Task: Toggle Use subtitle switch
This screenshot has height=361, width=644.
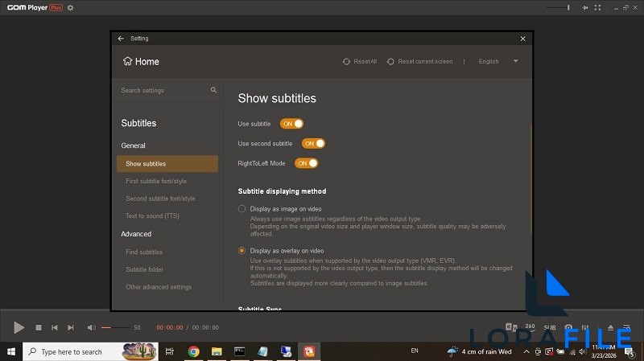Action: [291, 124]
